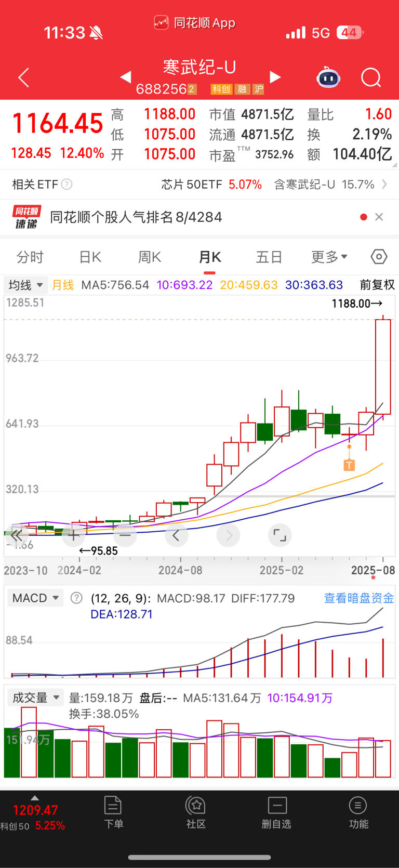Viewport: 399px width, 868px height.
Task: Open 功能 functions menu icon
Action: pos(358,812)
